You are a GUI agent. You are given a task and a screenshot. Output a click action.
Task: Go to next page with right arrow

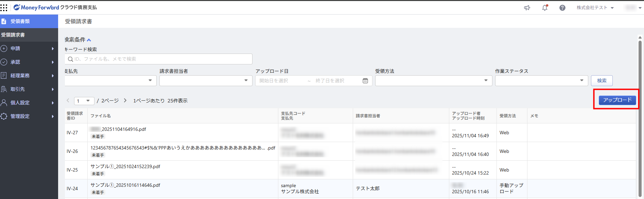125,101
